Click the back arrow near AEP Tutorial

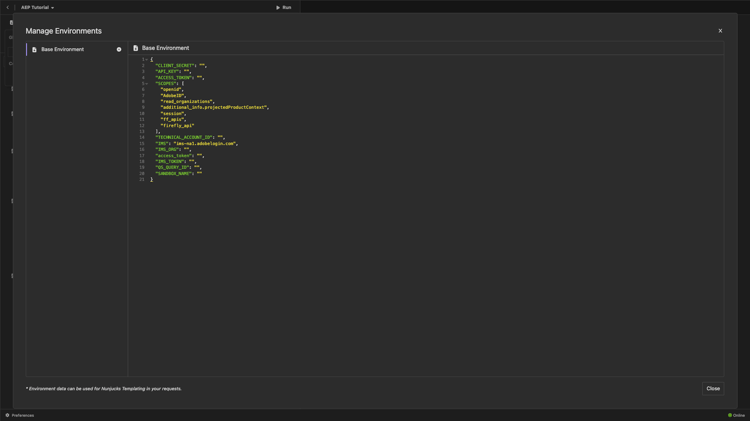click(8, 7)
